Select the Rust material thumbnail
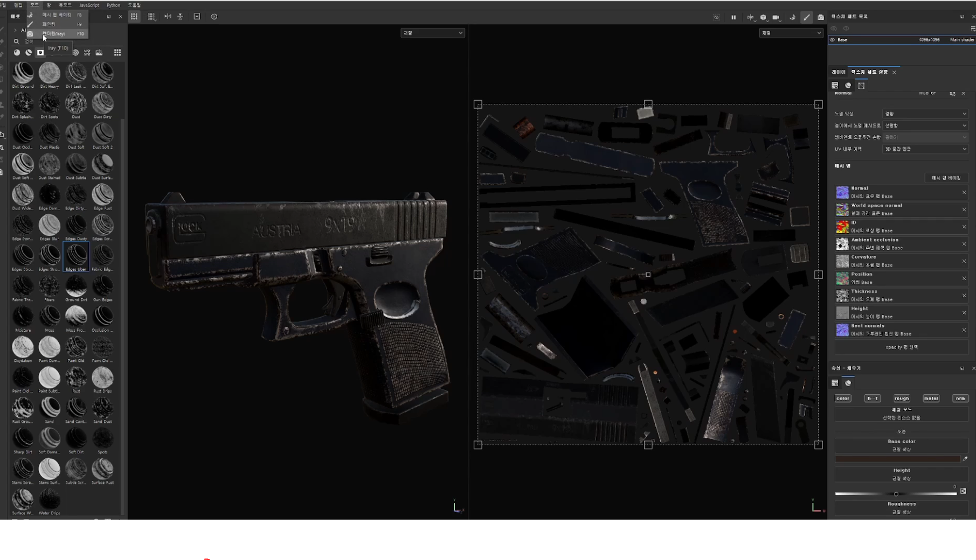Image resolution: width=976 pixels, height=560 pixels. [76, 379]
